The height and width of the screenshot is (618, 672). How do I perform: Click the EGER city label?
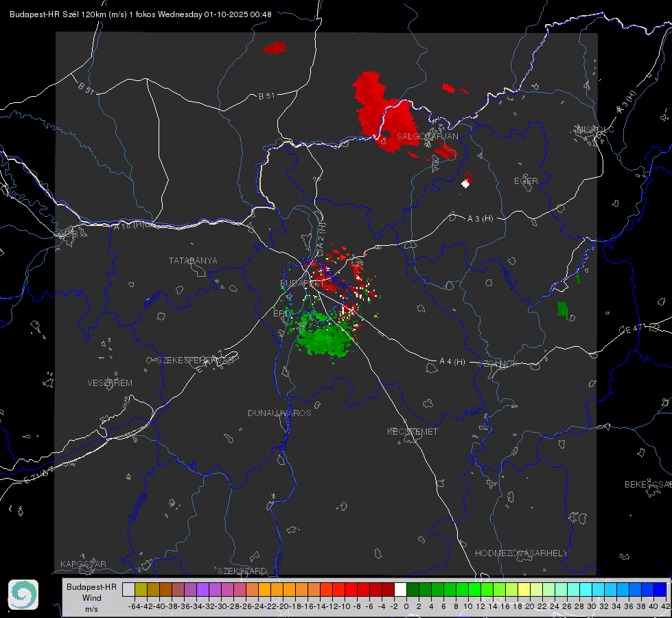(x=526, y=181)
